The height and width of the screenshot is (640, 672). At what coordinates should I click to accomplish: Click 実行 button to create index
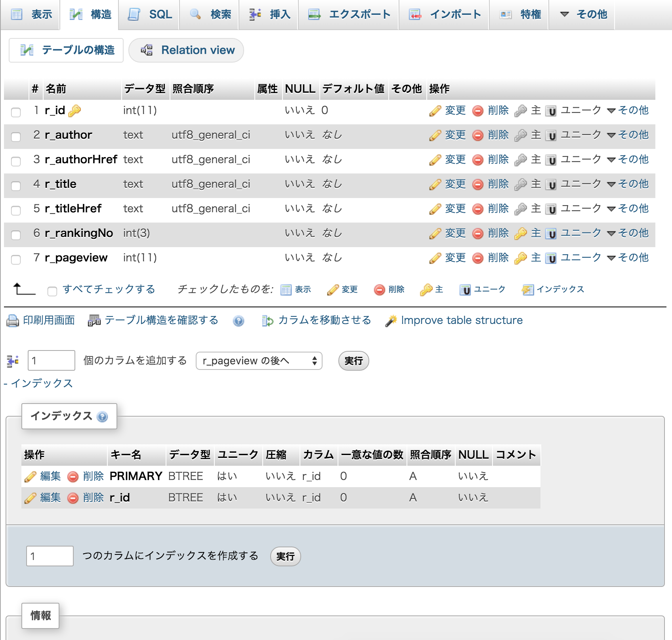pyautogui.click(x=285, y=556)
